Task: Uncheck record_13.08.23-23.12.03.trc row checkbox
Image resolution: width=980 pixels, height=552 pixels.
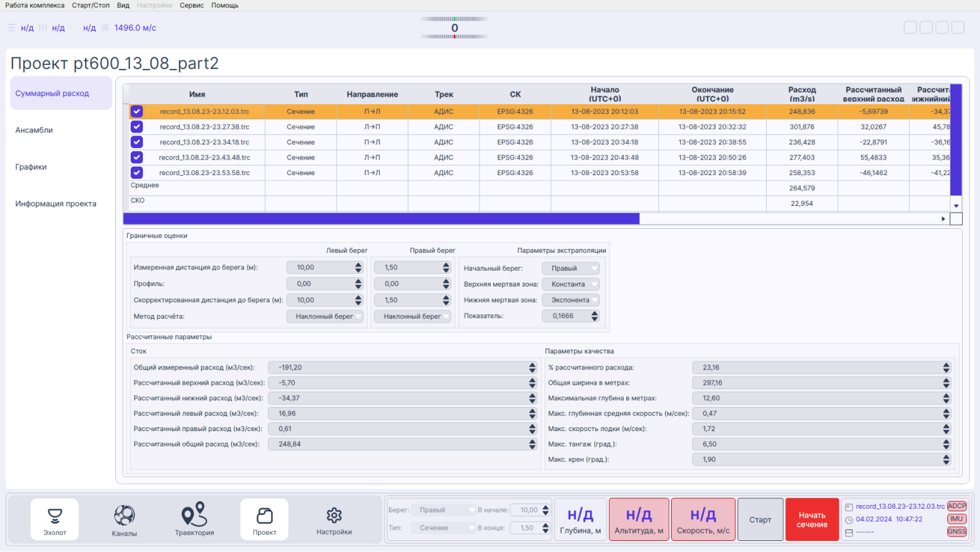Action: click(137, 112)
